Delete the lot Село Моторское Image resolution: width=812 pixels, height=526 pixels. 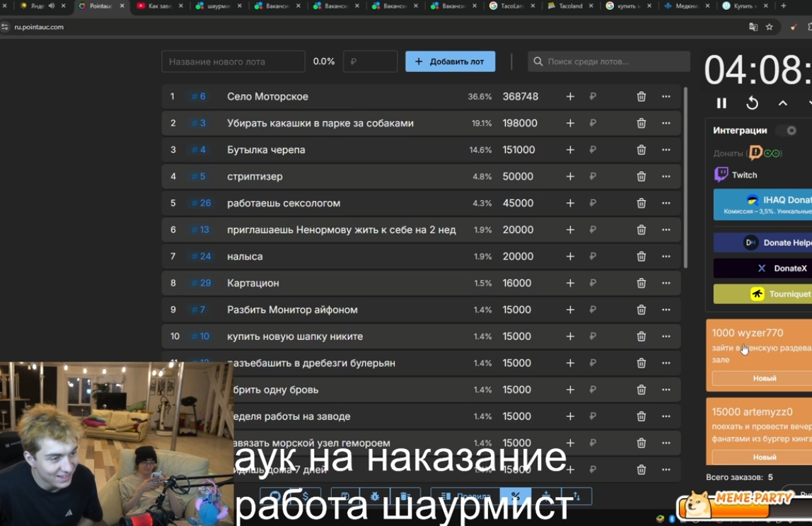pos(641,97)
